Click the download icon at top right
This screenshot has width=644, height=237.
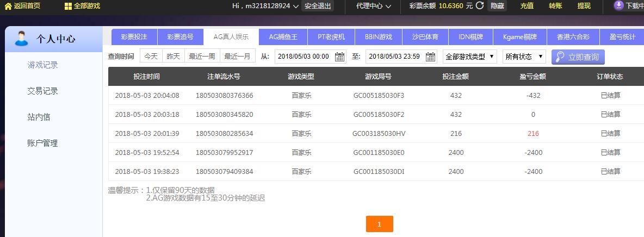(x=618, y=5)
